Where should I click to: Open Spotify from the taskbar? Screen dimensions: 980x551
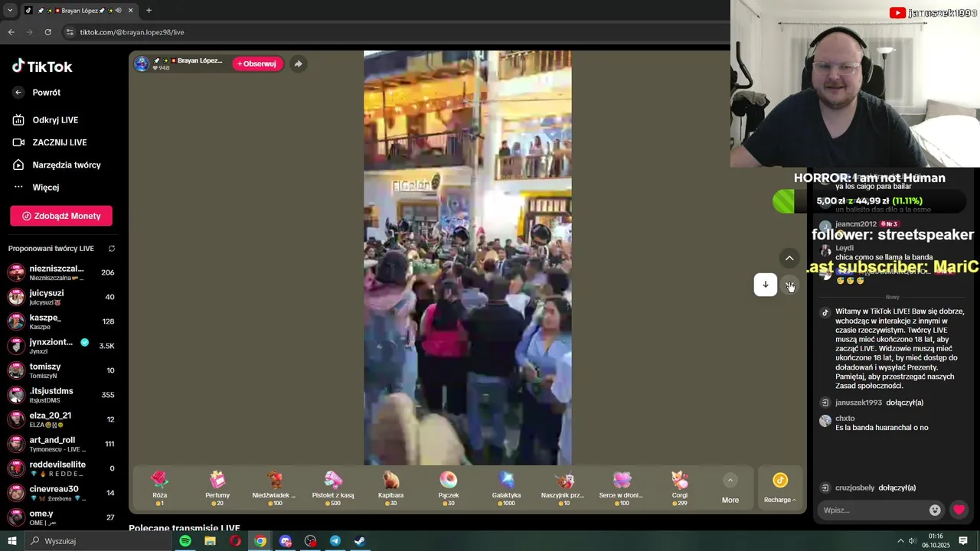pyautogui.click(x=185, y=541)
